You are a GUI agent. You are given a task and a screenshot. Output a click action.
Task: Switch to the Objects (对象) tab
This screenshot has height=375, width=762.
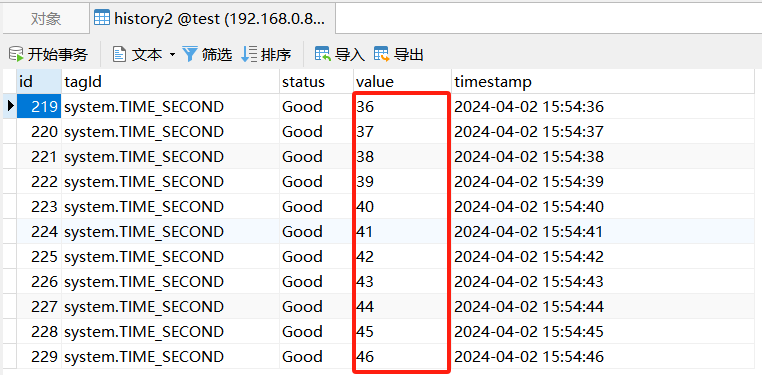pos(46,18)
